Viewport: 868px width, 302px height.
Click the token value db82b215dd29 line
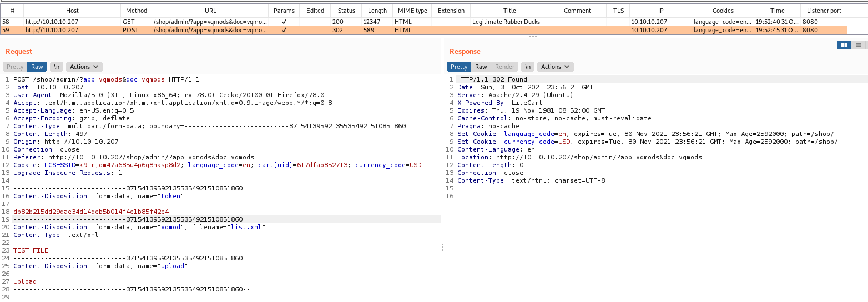coord(91,212)
